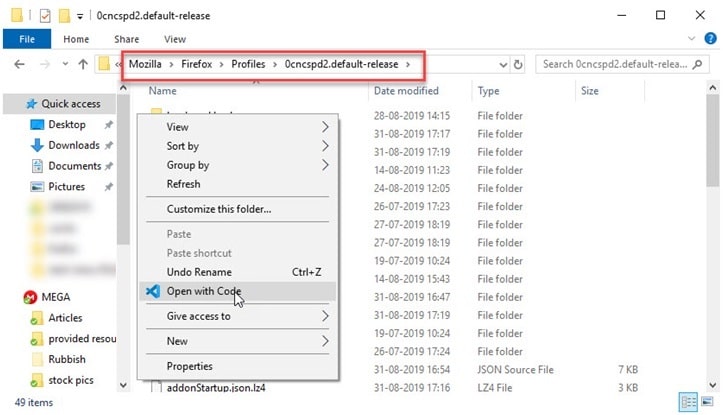This screenshot has height=415, width=723.
Task: Click Profiles in the address breadcrumb
Action: (x=248, y=64)
